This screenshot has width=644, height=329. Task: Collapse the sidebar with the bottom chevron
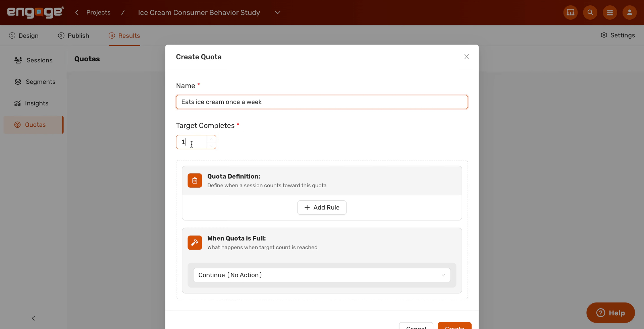tap(33, 318)
